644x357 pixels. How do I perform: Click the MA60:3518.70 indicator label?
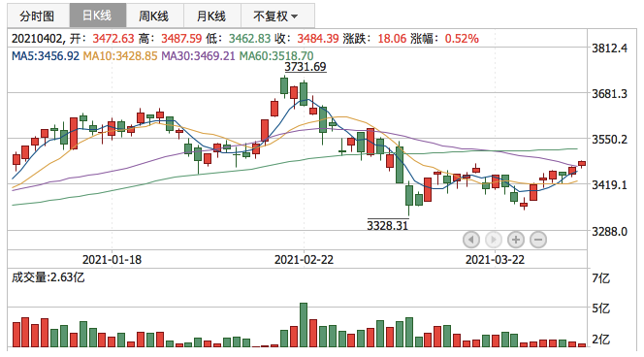pos(276,55)
